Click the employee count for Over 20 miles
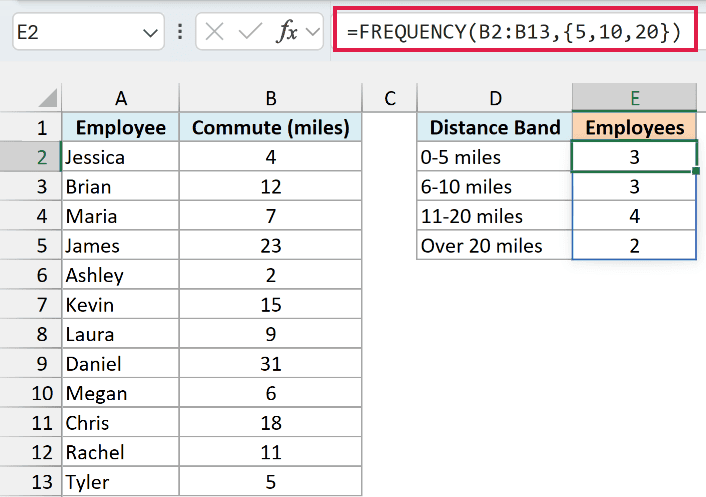Viewport: 706px width, 497px height. tap(634, 245)
